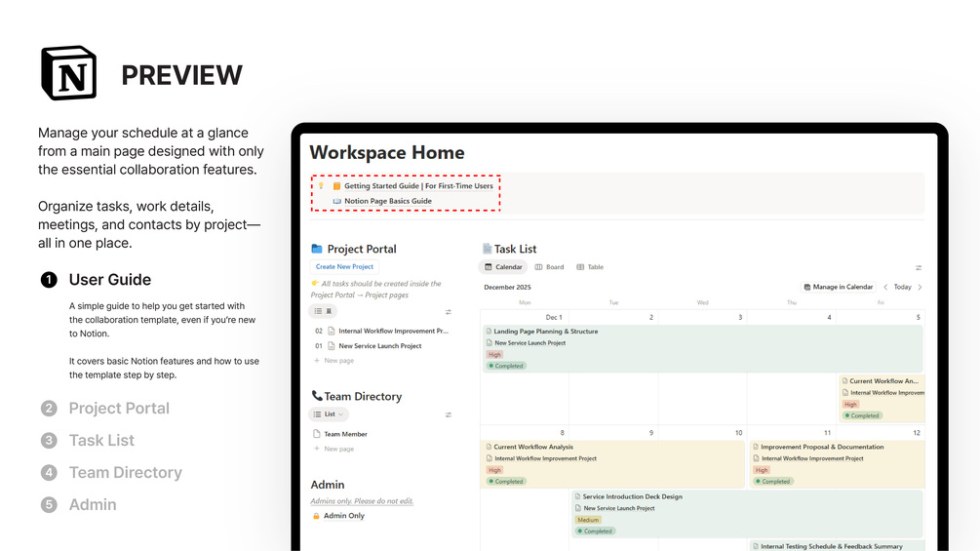Viewport: 980px width, 551px height.
Task: Click the Notion logo icon
Action: click(x=69, y=73)
